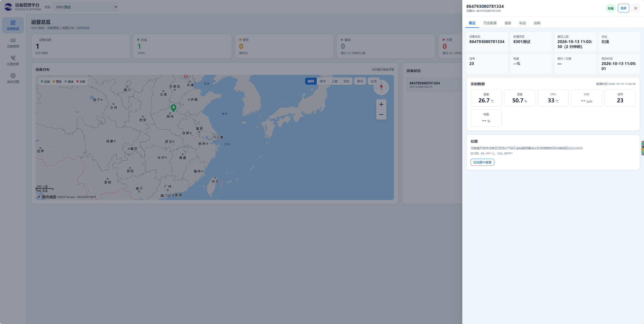Image resolution: width=644 pixels, height=324 pixels.
Task: Open the 项目 8301测试 dropdown
Action: pos(85,7)
